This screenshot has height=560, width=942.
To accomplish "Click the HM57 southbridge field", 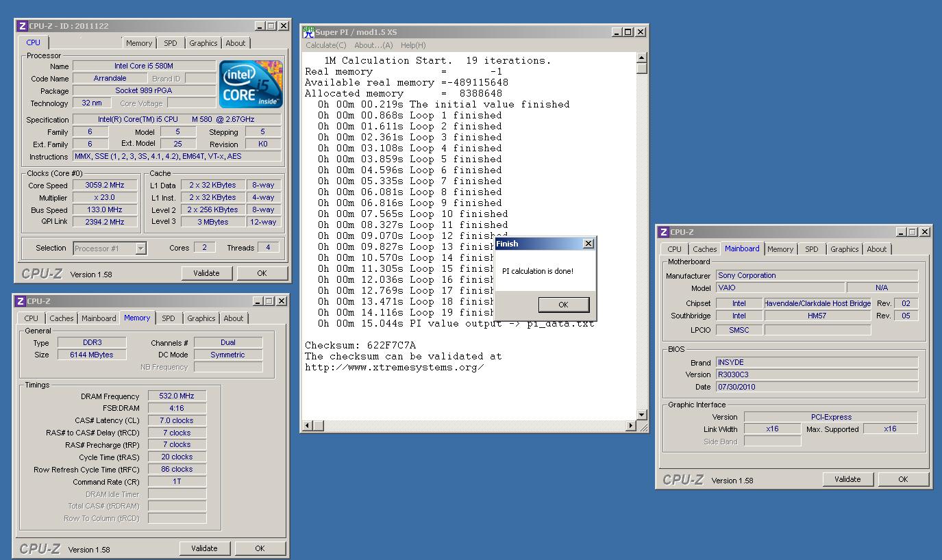I will [817, 316].
